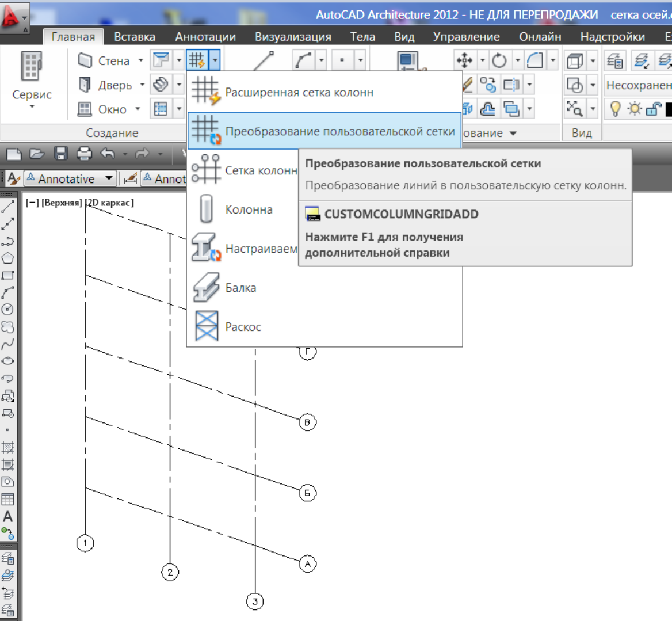Click the Print plotter icon in quick access
Image resolution: width=672 pixels, height=621 pixels.
coord(84,154)
